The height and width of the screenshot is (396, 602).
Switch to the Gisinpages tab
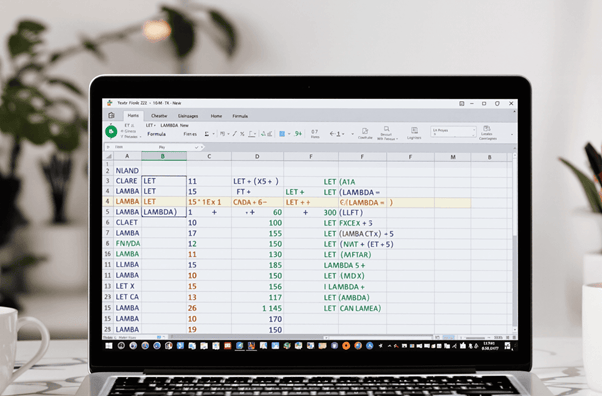[x=188, y=116]
